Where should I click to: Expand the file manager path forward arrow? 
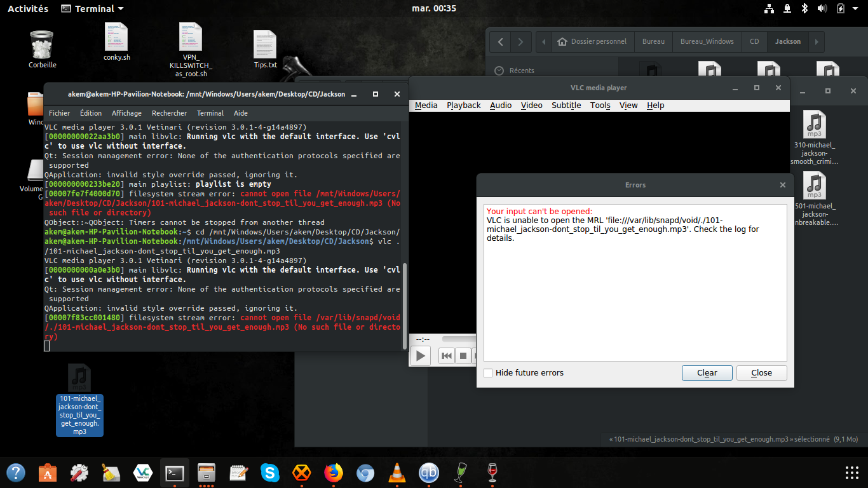click(817, 41)
